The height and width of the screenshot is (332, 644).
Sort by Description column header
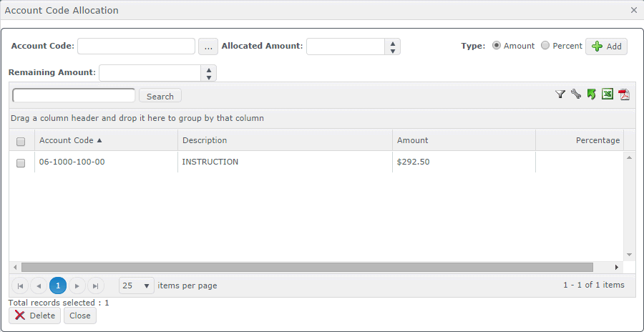coord(205,140)
